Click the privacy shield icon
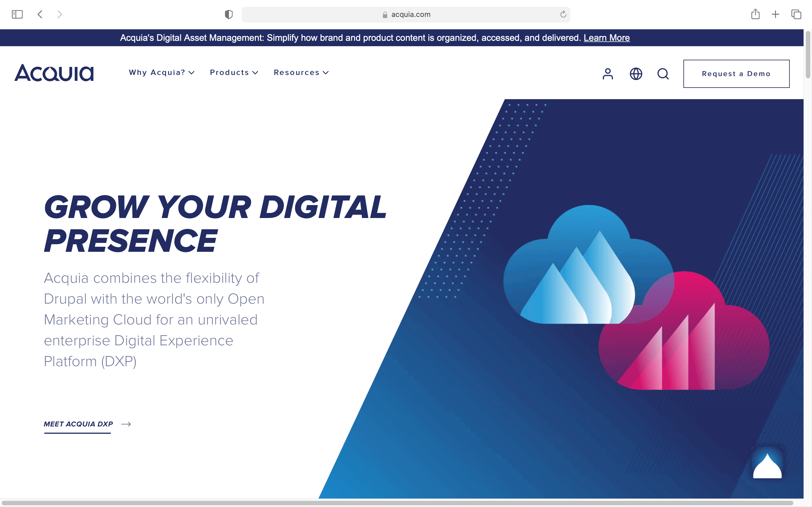Screen dimensions: 812x507 [229, 14]
